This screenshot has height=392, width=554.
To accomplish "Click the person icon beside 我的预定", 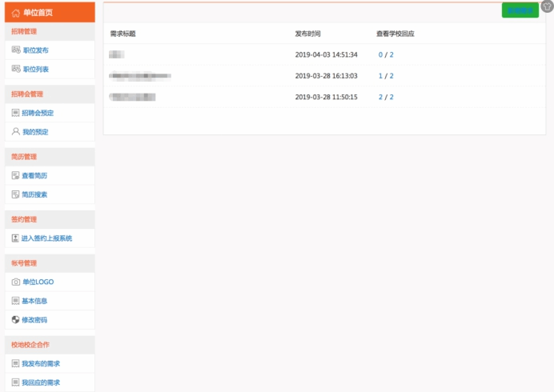I will 15,132.
